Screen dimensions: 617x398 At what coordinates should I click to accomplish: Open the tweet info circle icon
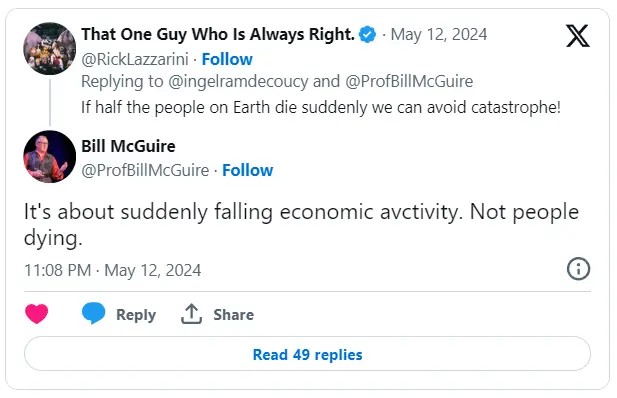[x=578, y=269]
